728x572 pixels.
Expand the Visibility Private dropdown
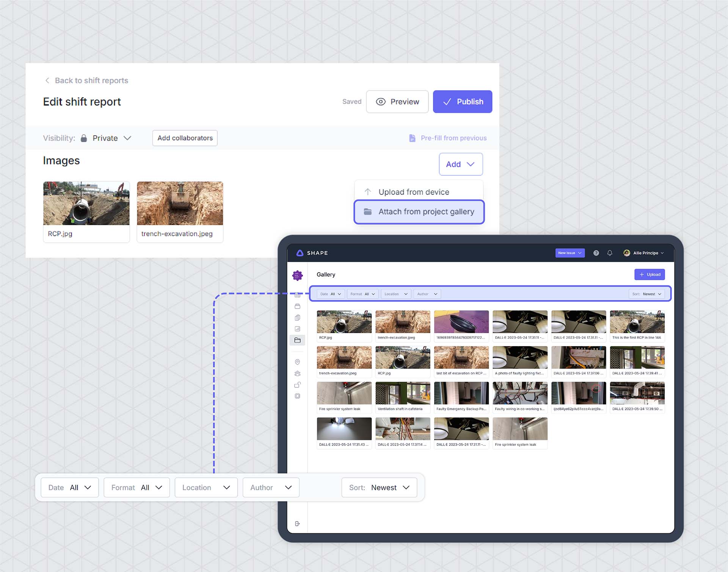coord(111,138)
